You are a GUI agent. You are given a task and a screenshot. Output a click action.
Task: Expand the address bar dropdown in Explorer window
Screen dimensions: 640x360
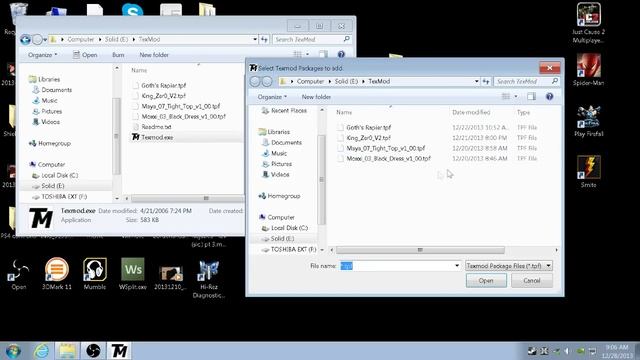[255, 40]
